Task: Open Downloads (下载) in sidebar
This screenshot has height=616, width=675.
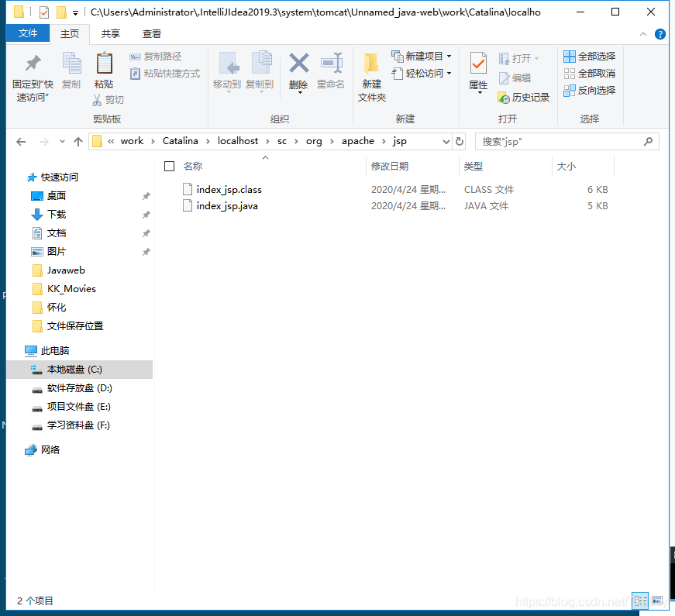Action: click(x=57, y=215)
